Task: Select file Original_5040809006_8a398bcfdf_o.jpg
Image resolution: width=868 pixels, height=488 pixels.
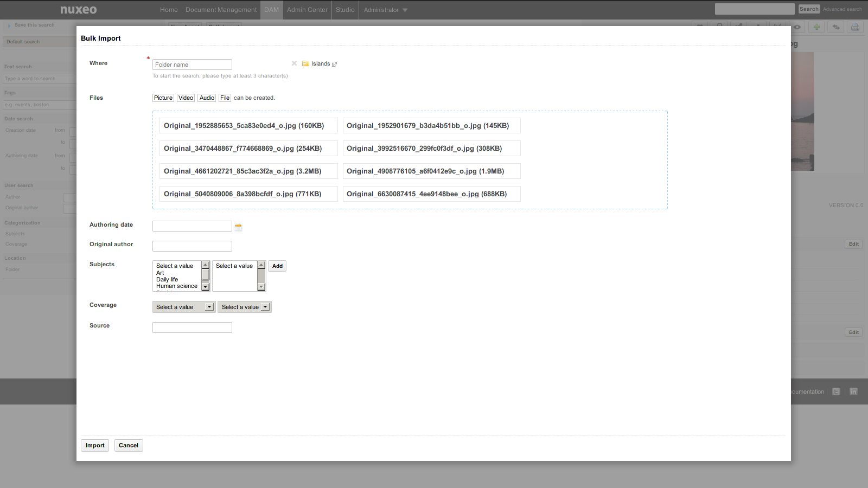Action: click(x=249, y=194)
